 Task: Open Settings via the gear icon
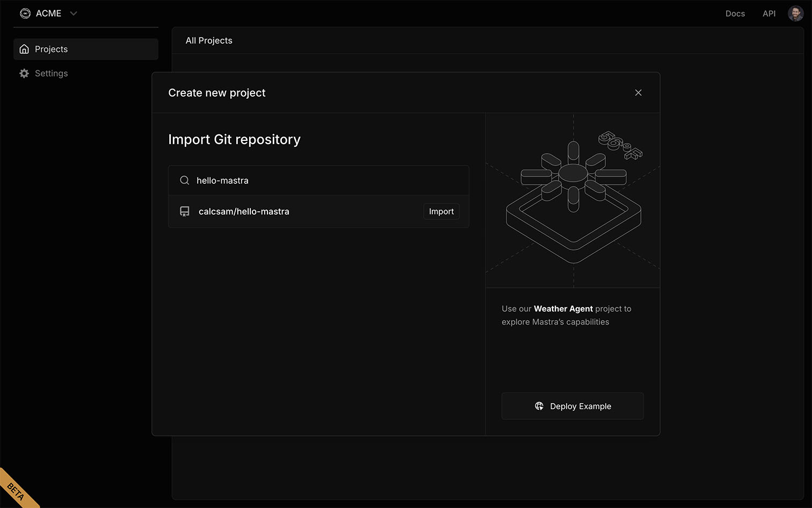pos(24,73)
